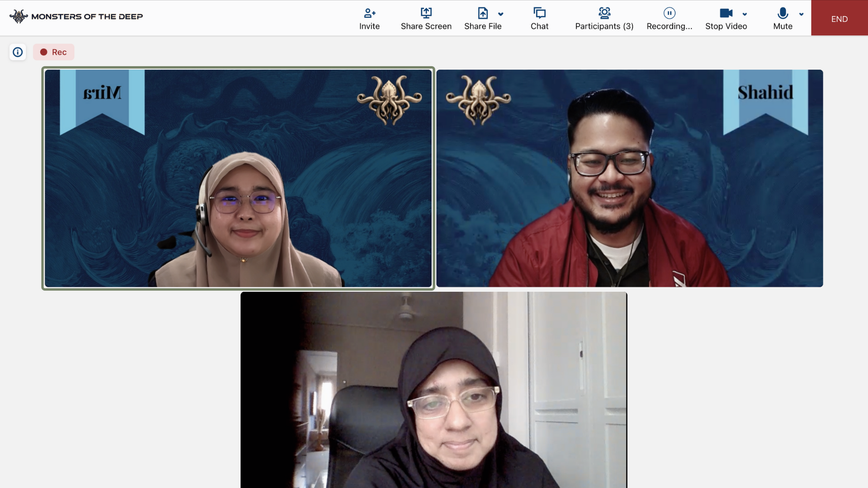Open the Chat panel
Screen dimensions: 868x488
[539, 19]
